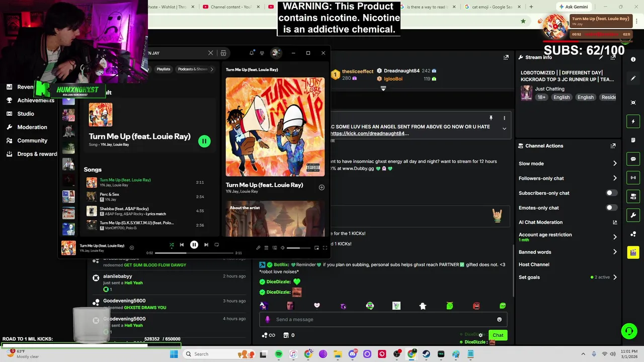Image resolution: width=644 pixels, height=362 pixels.
Task: Open the pinned kick.com/dreadnaught84 link
Action: [x=369, y=134]
